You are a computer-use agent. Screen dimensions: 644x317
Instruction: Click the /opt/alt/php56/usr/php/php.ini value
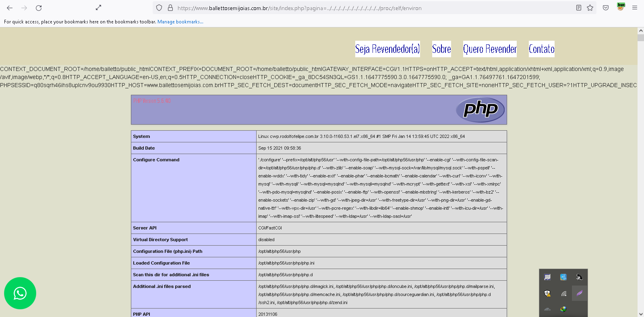[x=286, y=263]
